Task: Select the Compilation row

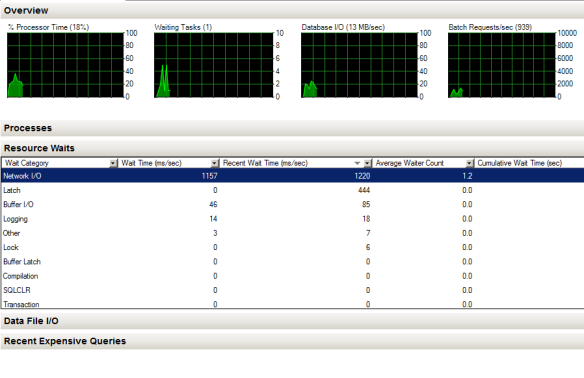Action: [x=292, y=276]
